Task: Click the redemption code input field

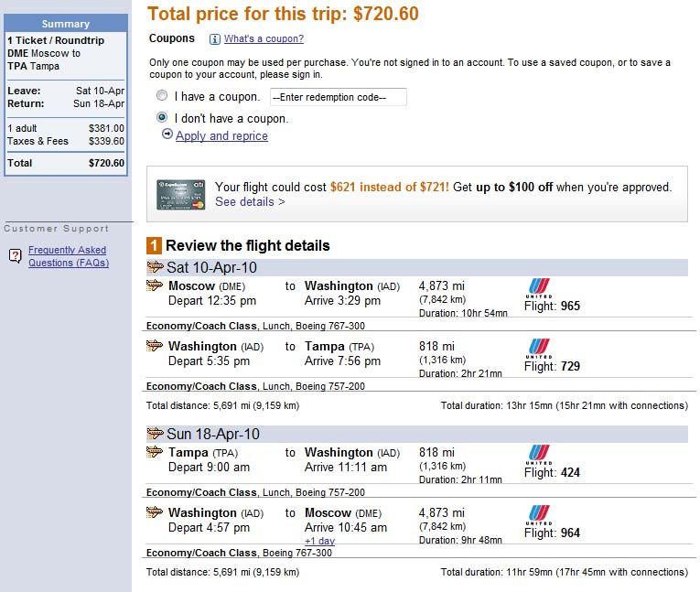Action: (338, 97)
